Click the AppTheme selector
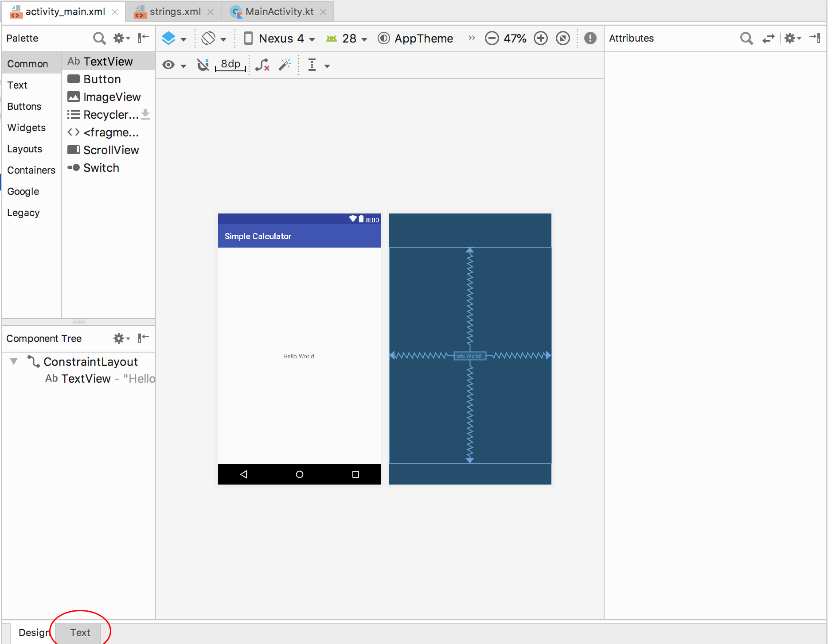 point(414,38)
